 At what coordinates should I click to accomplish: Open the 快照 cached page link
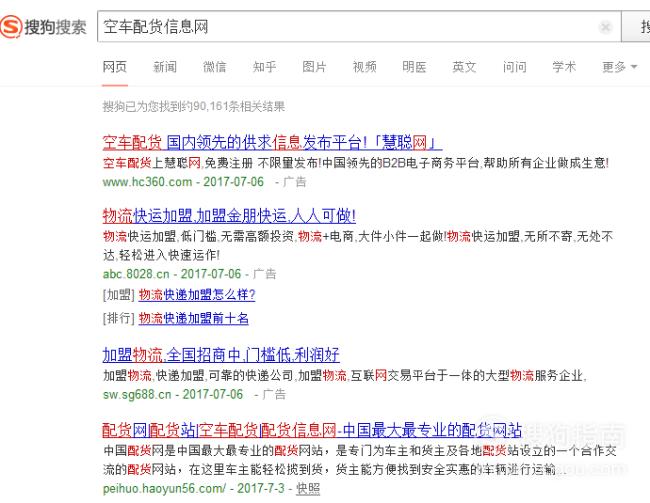tap(308, 488)
